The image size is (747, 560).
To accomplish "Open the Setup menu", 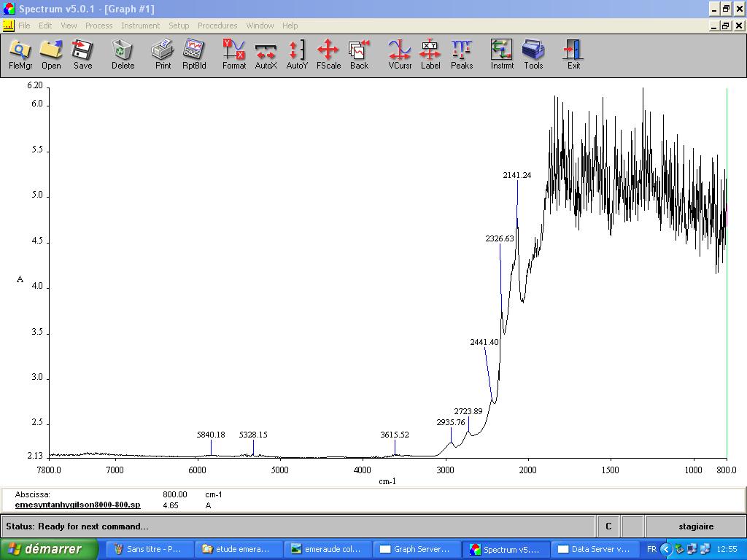I will [179, 26].
